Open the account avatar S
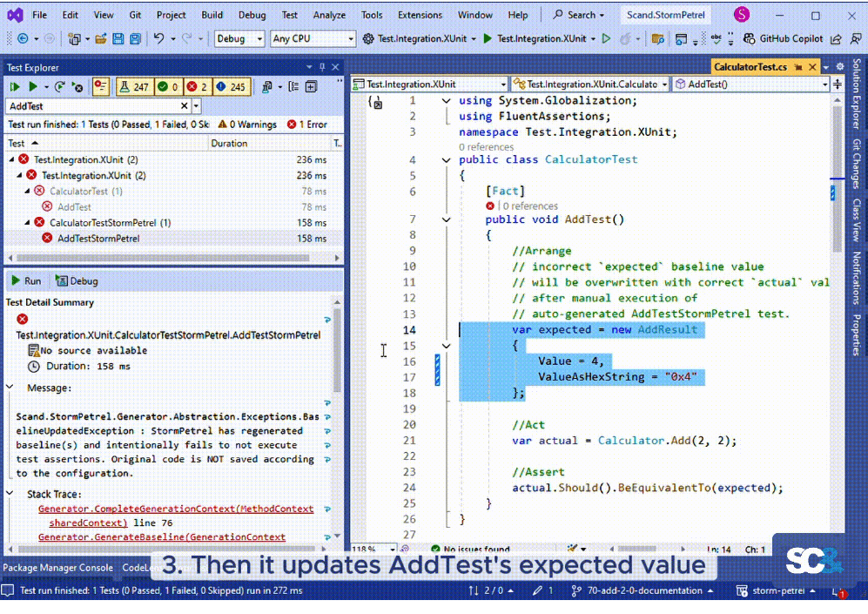Viewport: 868px width, 614px height. 742,15
